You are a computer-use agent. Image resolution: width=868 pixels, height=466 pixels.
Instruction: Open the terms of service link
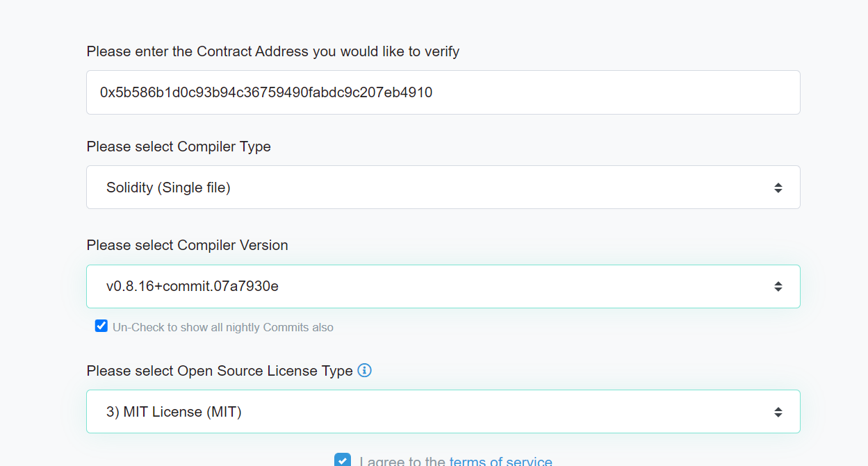coord(501,461)
